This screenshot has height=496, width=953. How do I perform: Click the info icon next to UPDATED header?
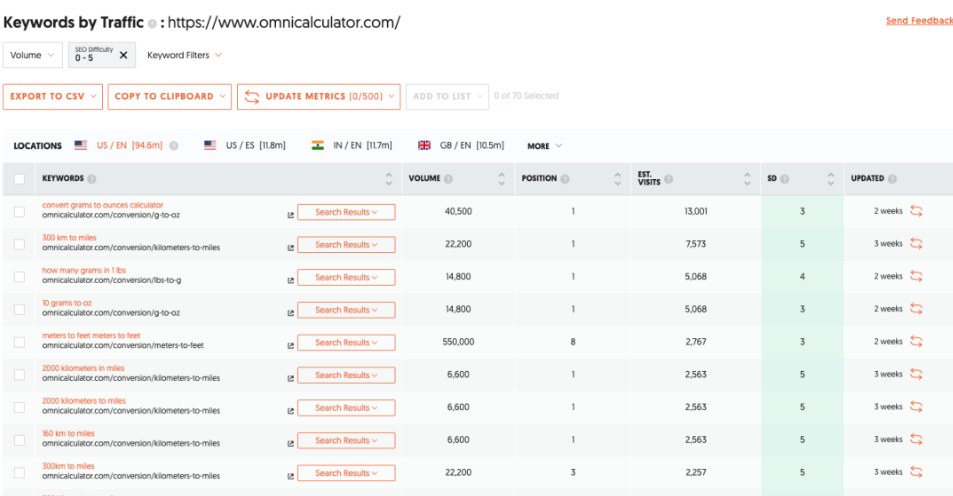pos(892,179)
